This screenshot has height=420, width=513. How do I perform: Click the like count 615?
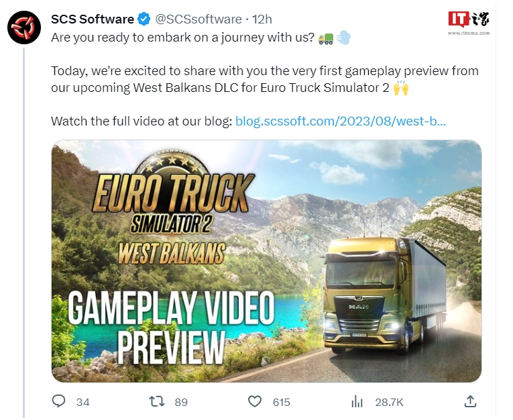282,402
